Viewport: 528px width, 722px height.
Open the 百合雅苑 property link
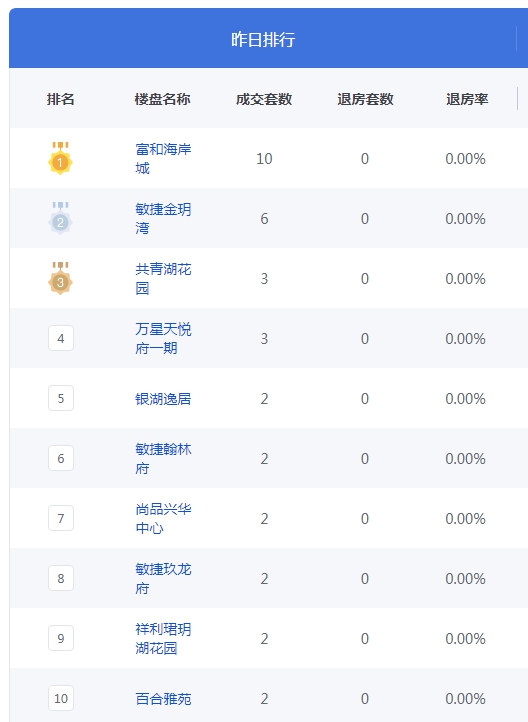(163, 699)
